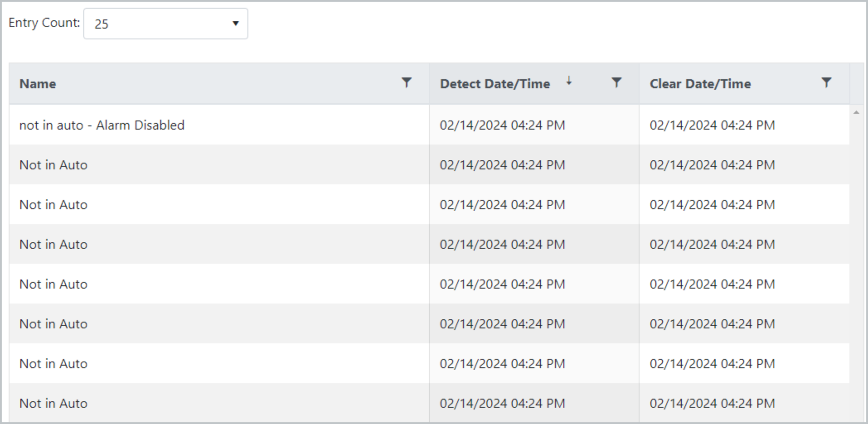Select the last visible 'Not in Auto' row

(x=53, y=403)
